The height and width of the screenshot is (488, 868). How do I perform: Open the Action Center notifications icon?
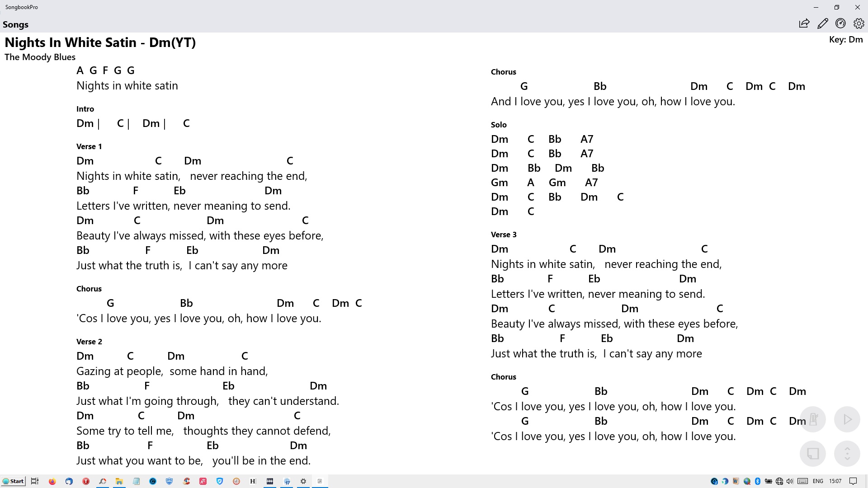pyautogui.click(x=853, y=481)
